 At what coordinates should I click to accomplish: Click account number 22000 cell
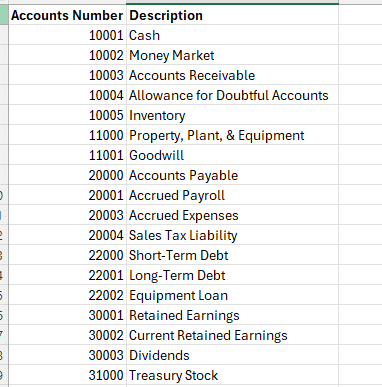[x=67, y=255]
